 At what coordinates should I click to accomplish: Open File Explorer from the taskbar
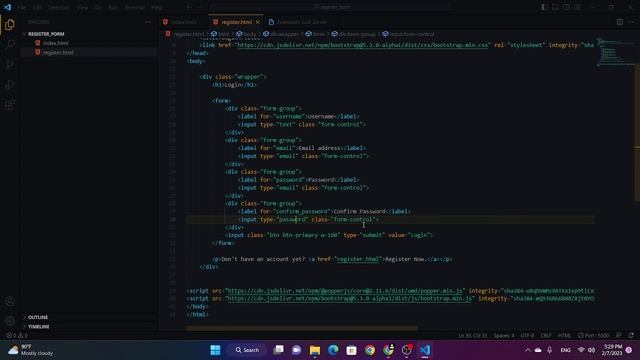coord(315,350)
